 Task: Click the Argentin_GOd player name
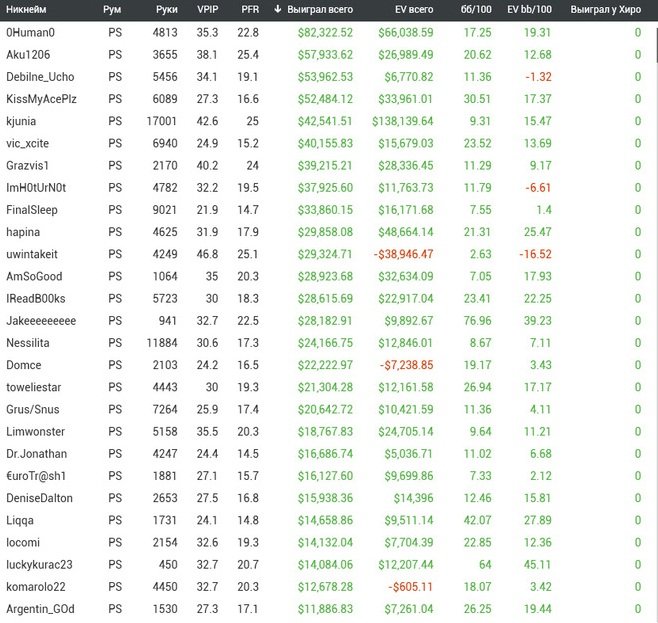click(40, 609)
